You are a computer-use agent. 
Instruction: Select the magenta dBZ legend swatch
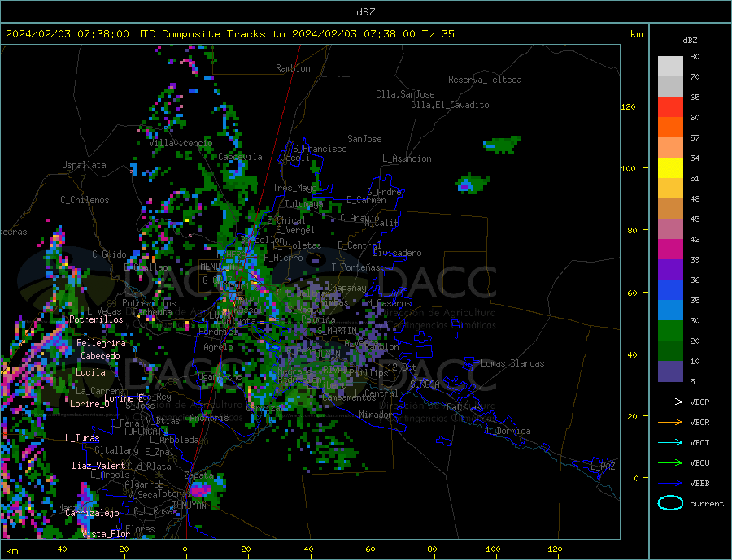(x=670, y=250)
